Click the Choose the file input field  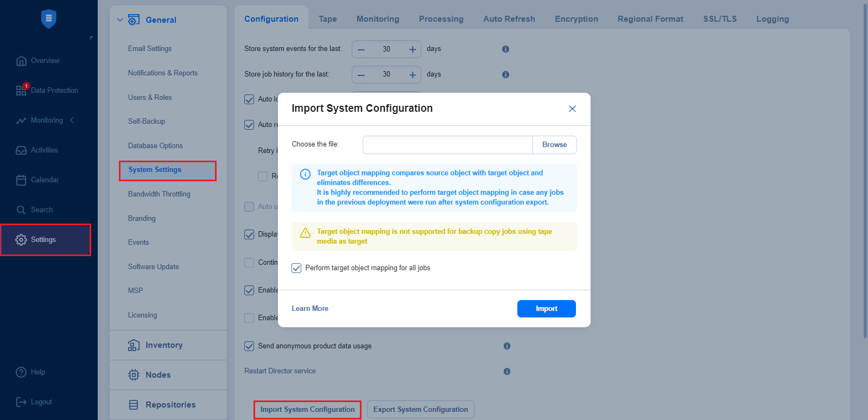[x=448, y=145]
